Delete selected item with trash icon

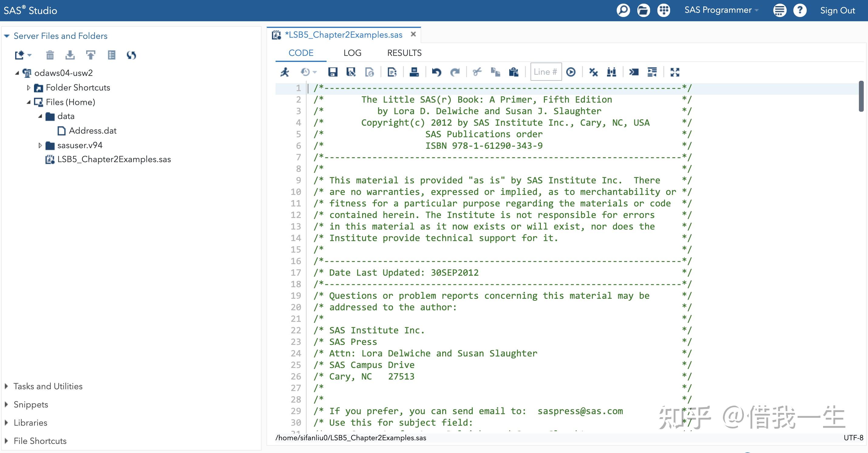click(x=50, y=55)
